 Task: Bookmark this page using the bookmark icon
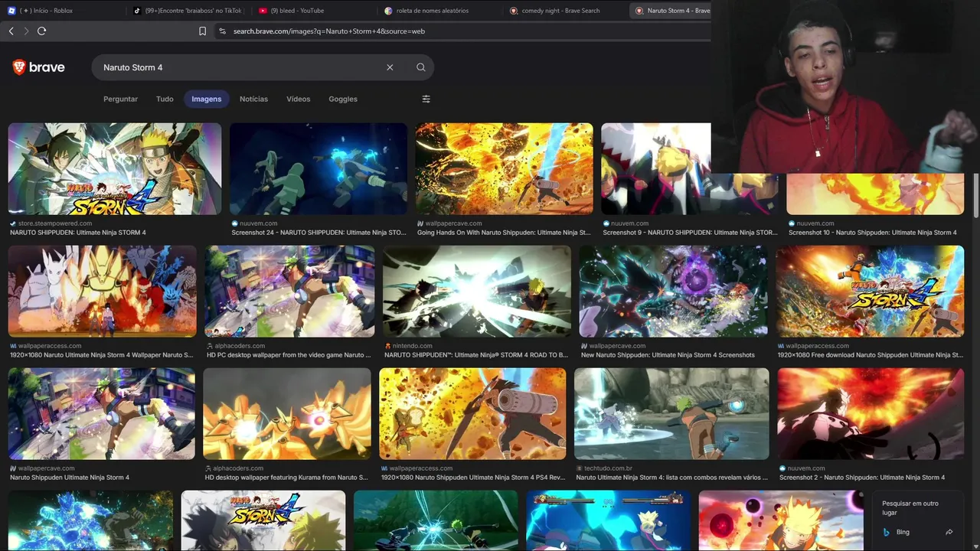point(202,31)
